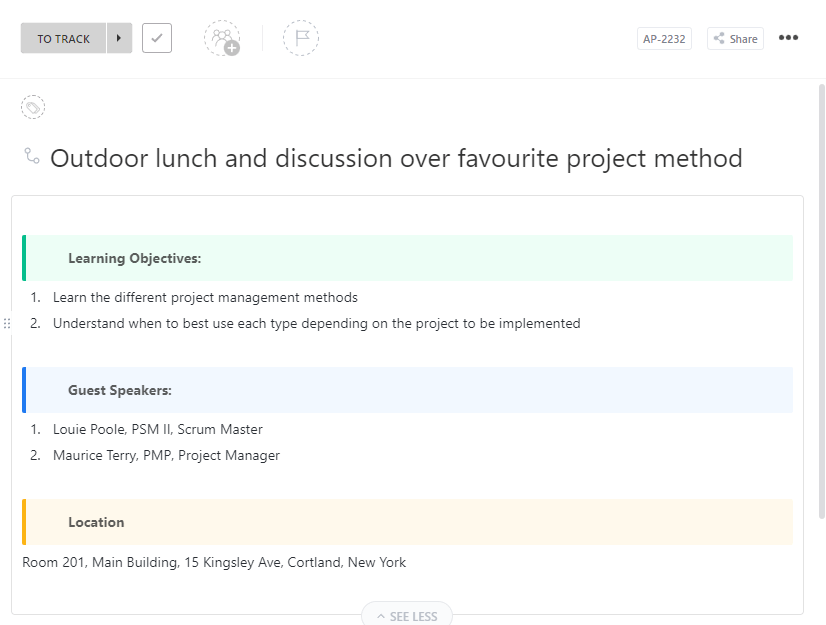Screen dimensions: 826x625
Task: Select the line Understand when to best use each type
Action: pos(317,323)
